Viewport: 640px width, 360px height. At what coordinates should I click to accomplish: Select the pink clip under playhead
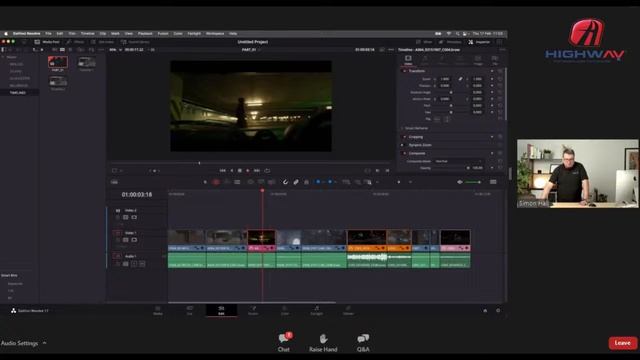(261, 240)
